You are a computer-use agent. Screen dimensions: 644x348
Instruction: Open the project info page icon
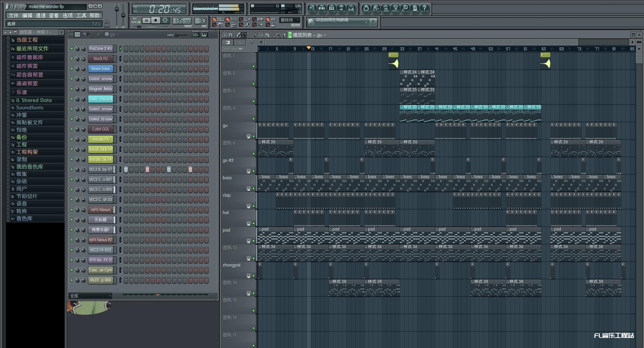415,9
